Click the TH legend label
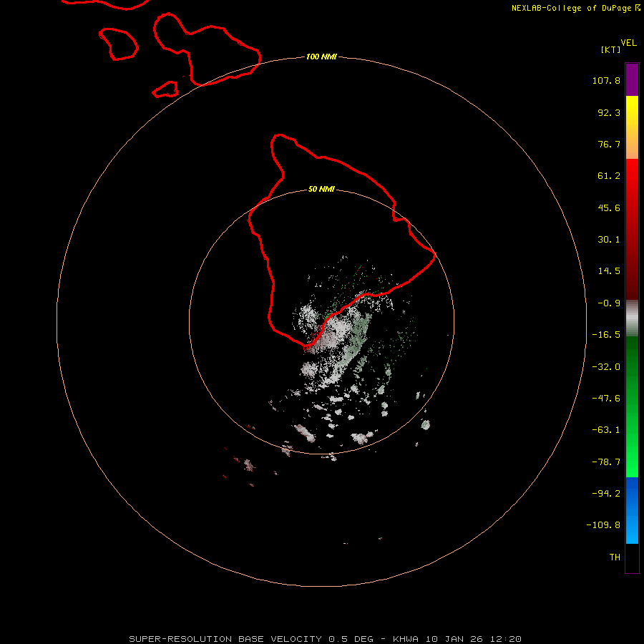The image size is (644, 644). pyautogui.click(x=615, y=557)
